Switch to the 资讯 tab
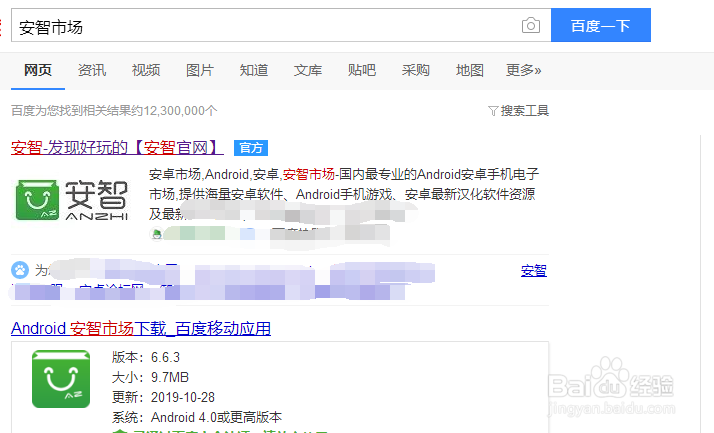 92,70
